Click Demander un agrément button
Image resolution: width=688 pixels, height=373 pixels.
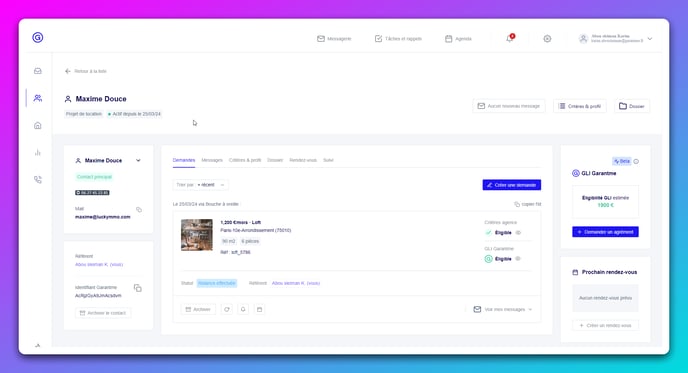(606, 232)
